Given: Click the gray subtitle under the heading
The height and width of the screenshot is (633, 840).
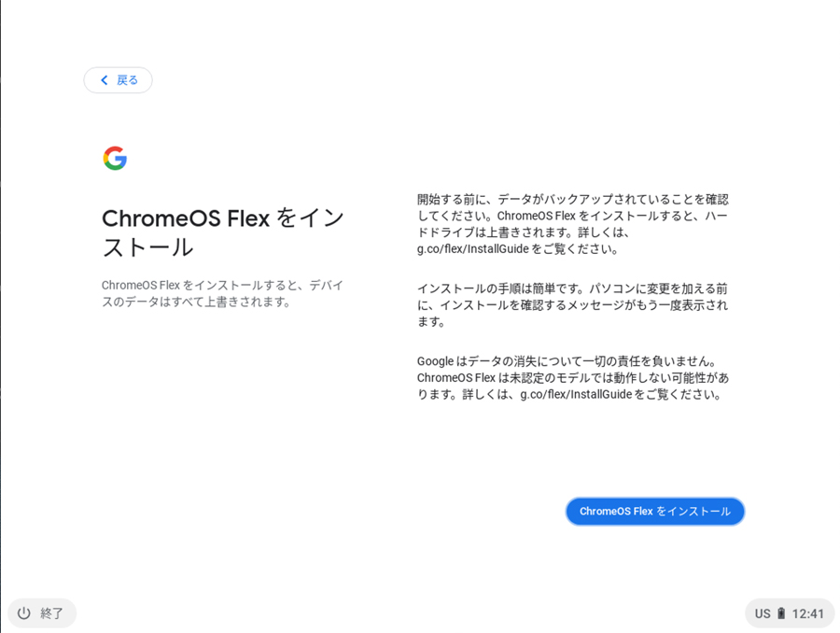Looking at the screenshot, I should (222, 293).
